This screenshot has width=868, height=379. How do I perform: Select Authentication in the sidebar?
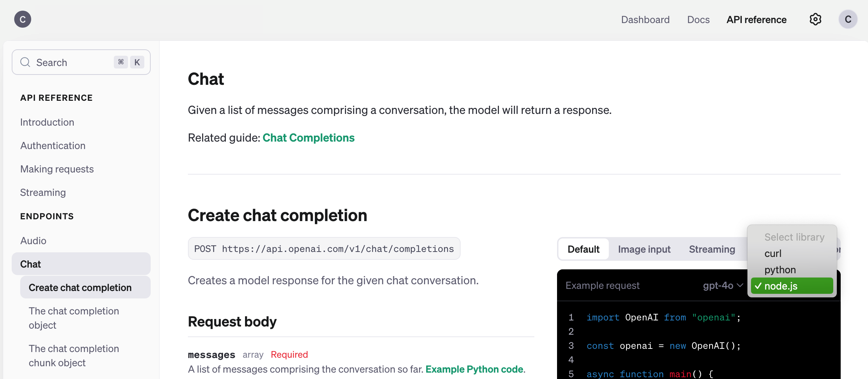click(53, 145)
